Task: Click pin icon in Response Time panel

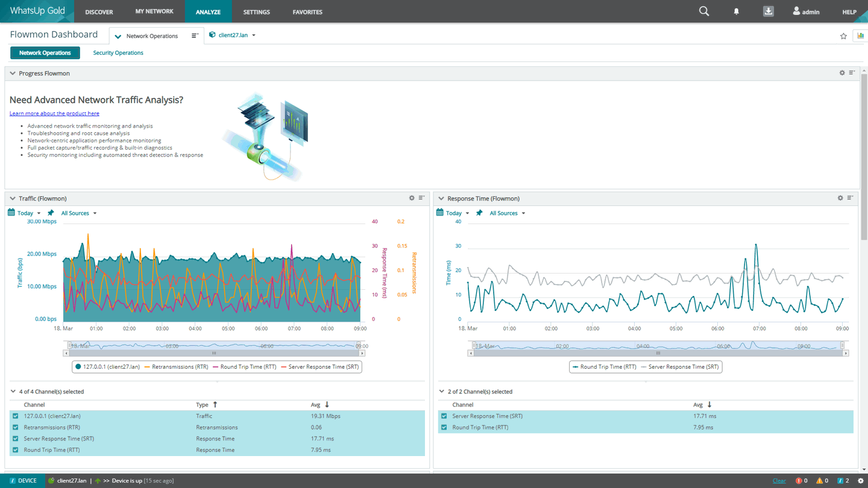Action: tap(479, 213)
